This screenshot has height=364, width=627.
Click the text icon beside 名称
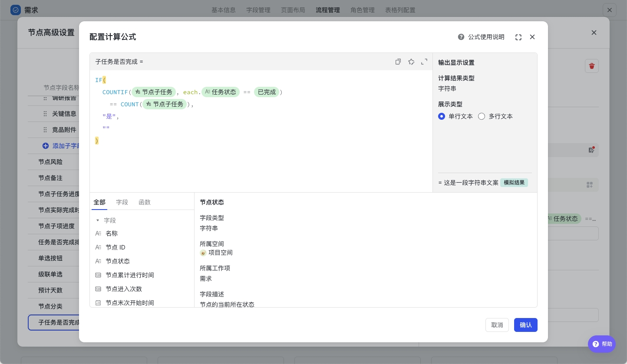[98, 233]
